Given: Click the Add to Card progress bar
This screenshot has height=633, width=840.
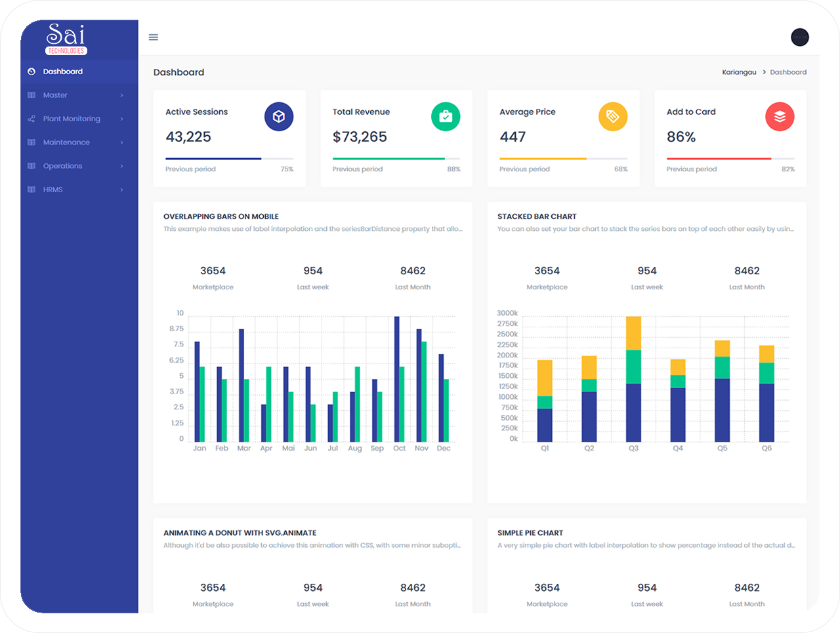Looking at the screenshot, I should (730, 159).
